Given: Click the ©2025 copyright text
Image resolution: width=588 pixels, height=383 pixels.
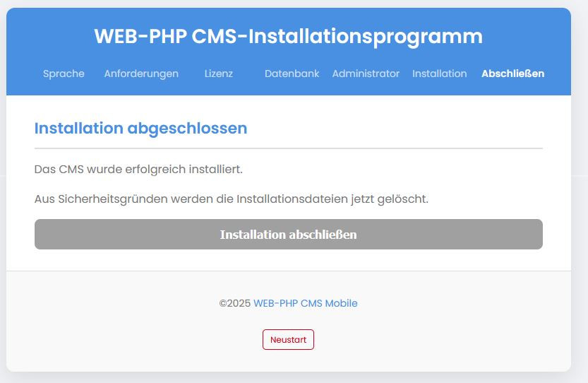Looking at the screenshot, I should (x=235, y=303).
